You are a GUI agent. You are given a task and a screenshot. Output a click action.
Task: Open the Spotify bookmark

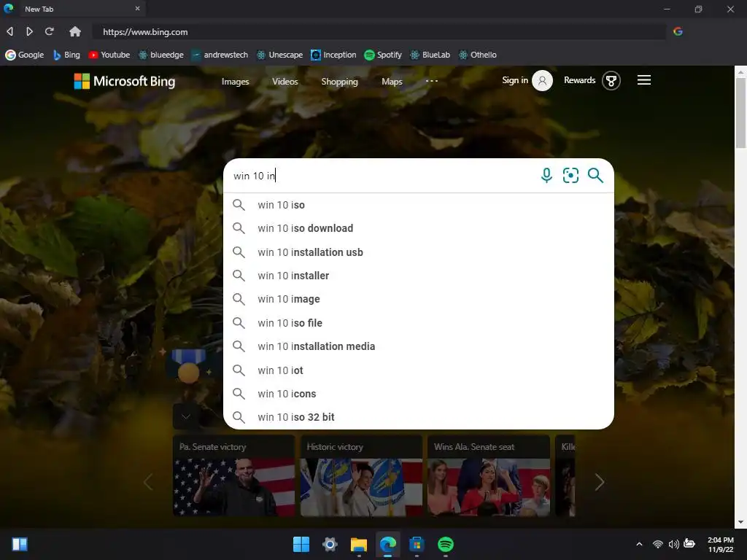pyautogui.click(x=383, y=55)
